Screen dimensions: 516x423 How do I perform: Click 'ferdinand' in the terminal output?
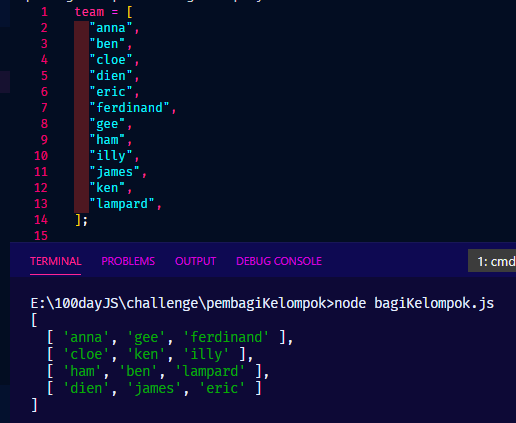pyautogui.click(x=226, y=337)
